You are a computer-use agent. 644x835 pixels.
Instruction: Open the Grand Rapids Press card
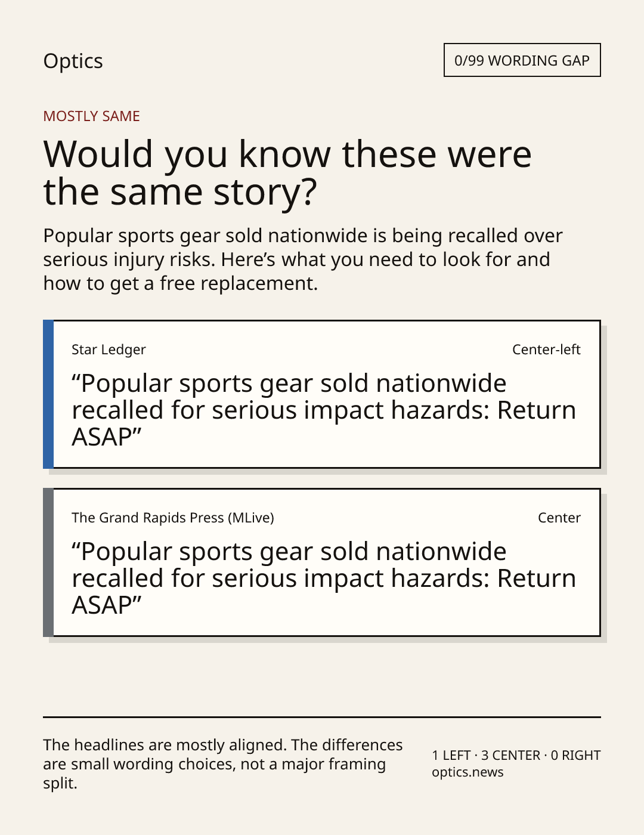[x=322, y=562]
